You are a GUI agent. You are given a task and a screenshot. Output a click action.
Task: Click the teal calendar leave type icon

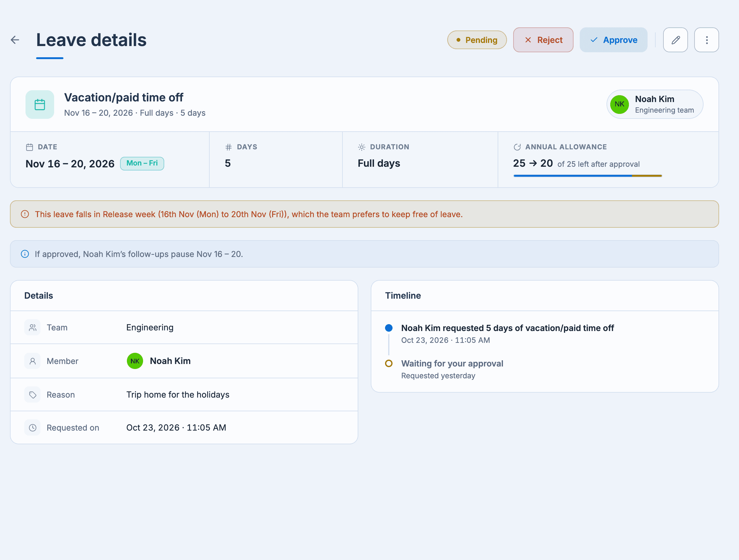40,105
